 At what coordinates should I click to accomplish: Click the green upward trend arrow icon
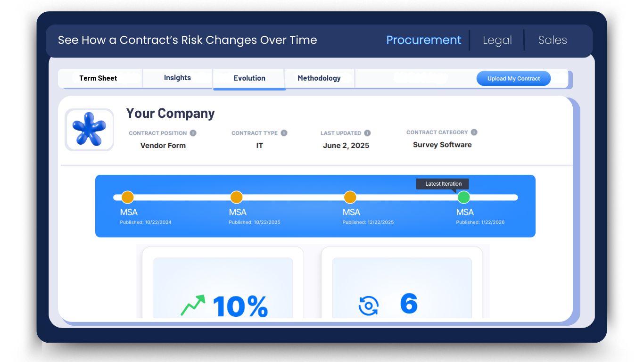(191, 304)
